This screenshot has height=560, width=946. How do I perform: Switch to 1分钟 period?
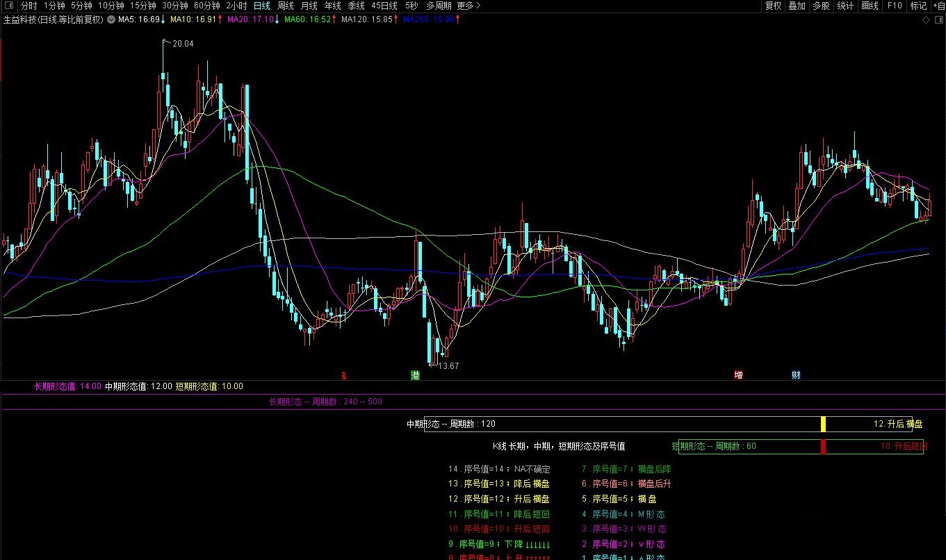pyautogui.click(x=54, y=6)
